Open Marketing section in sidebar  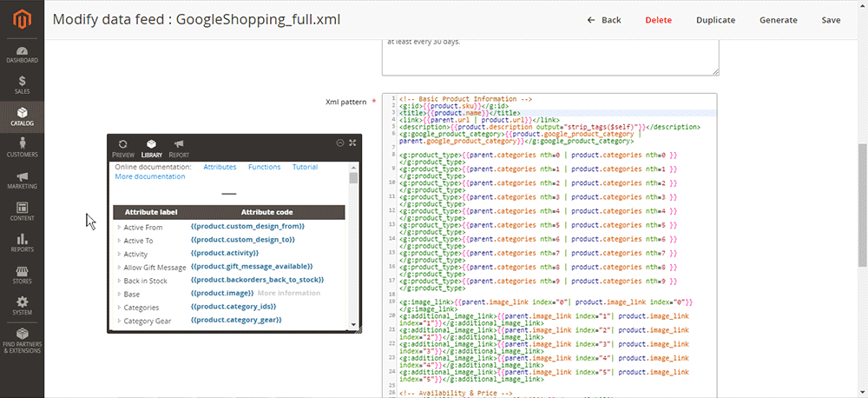22,180
